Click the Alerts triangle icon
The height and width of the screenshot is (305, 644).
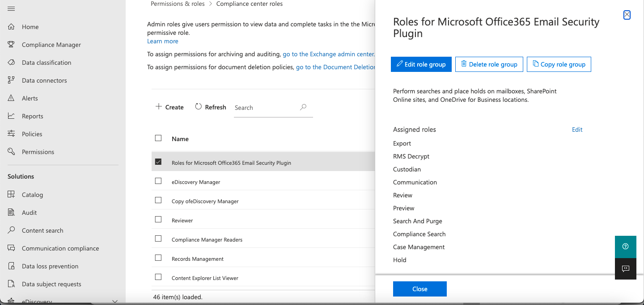click(x=12, y=98)
